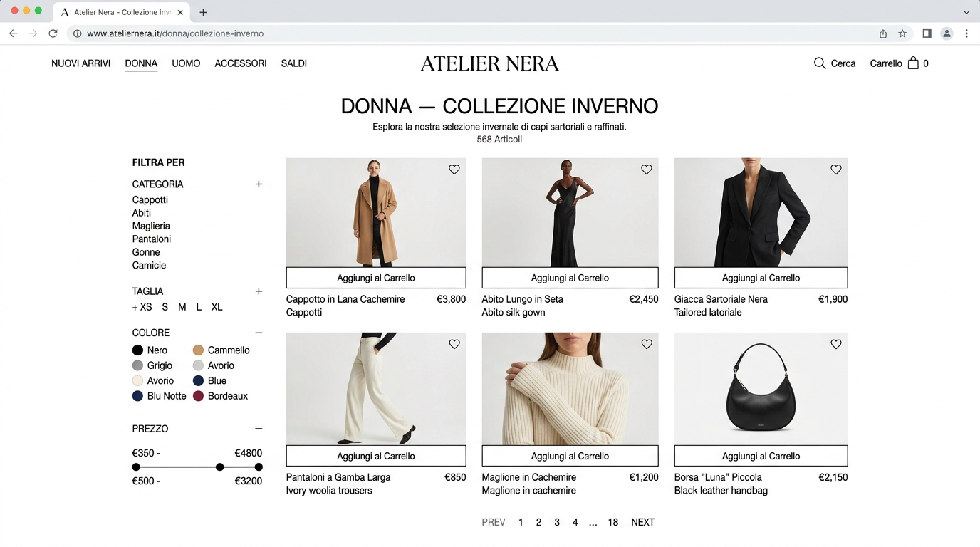The height and width of the screenshot is (547, 980).
Task: Open the Carrello shopping bag icon
Action: coord(913,63)
